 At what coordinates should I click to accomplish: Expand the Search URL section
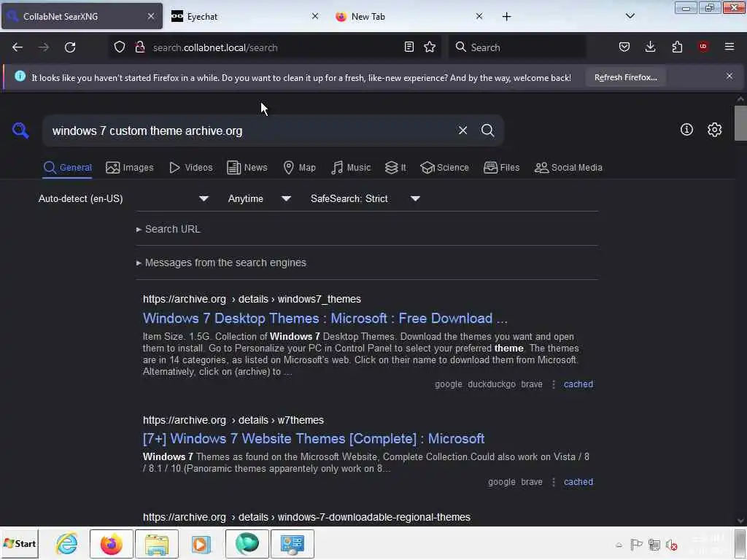pyautogui.click(x=169, y=229)
